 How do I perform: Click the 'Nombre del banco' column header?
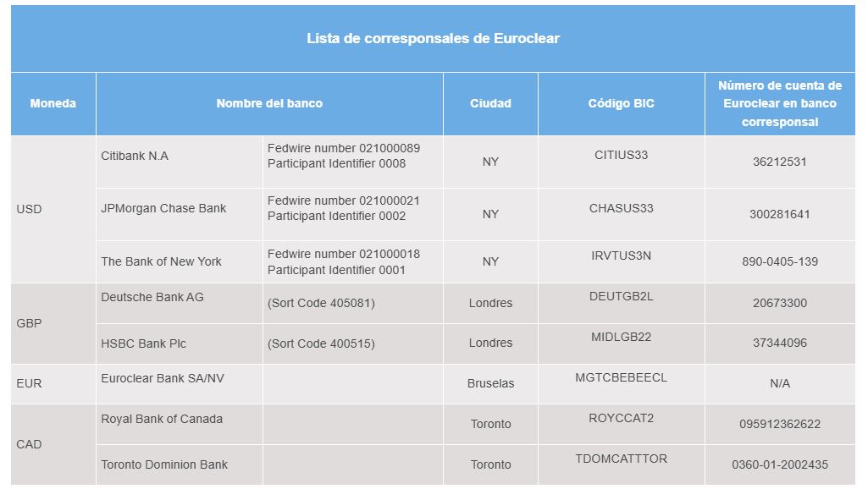pos(269,103)
